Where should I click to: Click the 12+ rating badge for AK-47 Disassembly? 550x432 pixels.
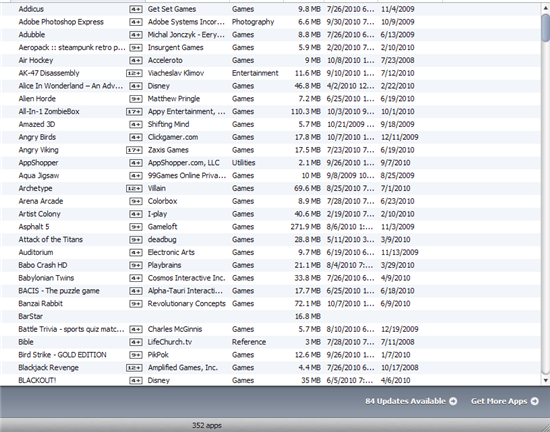134,73
